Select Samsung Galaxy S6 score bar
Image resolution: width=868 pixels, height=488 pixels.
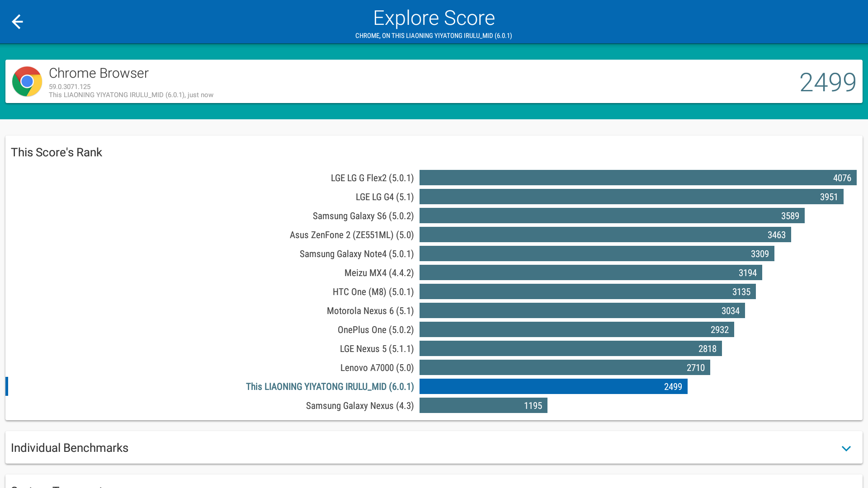coord(612,216)
